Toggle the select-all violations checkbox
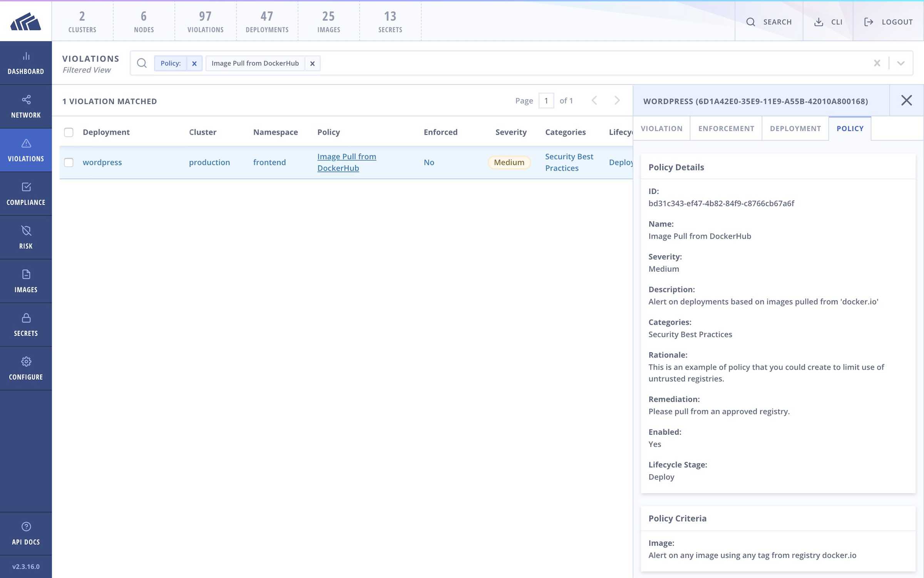The width and height of the screenshot is (924, 578). tap(69, 132)
